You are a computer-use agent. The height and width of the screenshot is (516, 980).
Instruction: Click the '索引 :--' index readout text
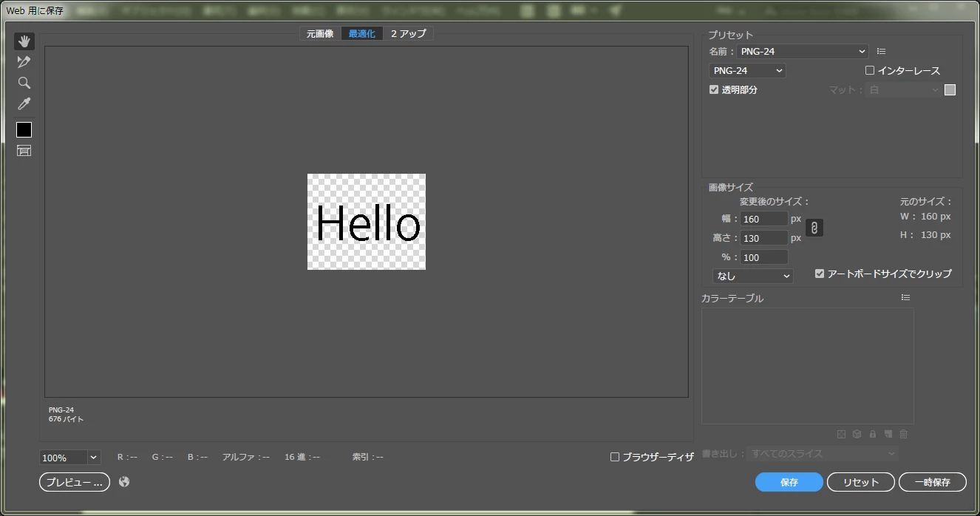point(368,457)
